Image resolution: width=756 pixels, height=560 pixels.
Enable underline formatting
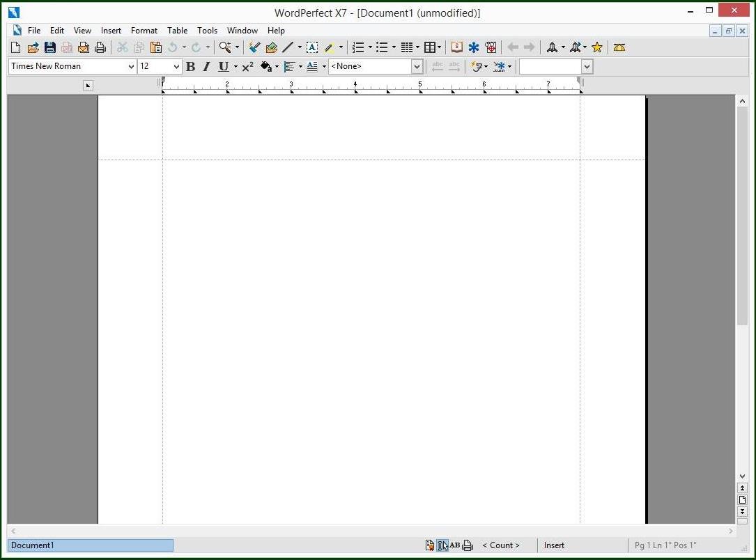(222, 66)
